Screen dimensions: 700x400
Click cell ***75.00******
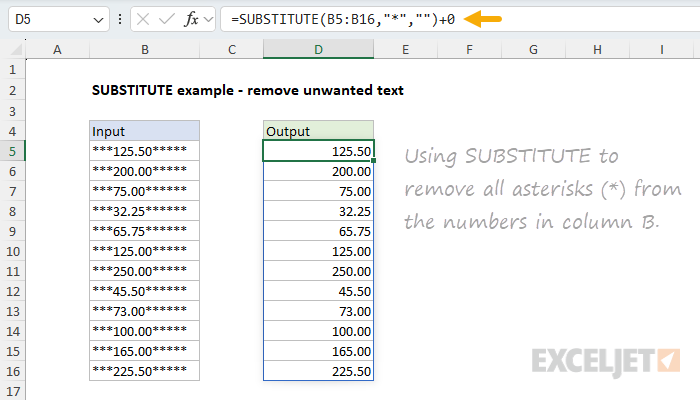[x=145, y=191]
